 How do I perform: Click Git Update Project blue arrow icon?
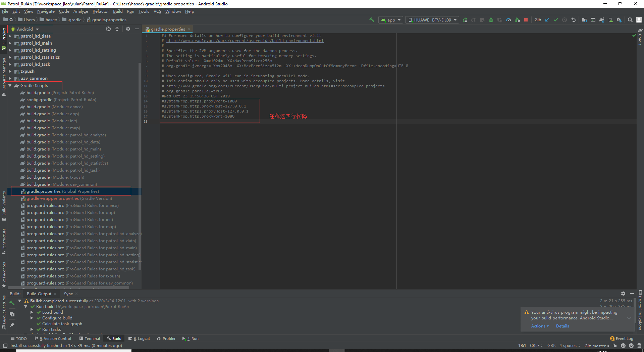point(547,20)
